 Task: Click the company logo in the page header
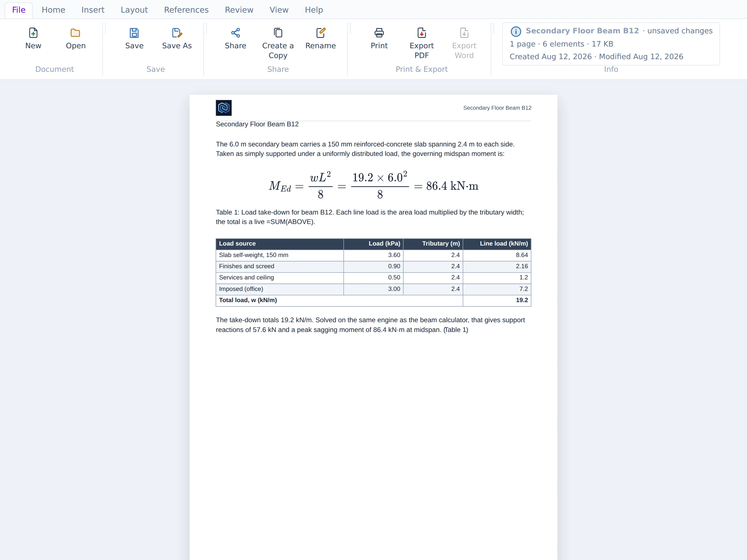click(x=224, y=108)
